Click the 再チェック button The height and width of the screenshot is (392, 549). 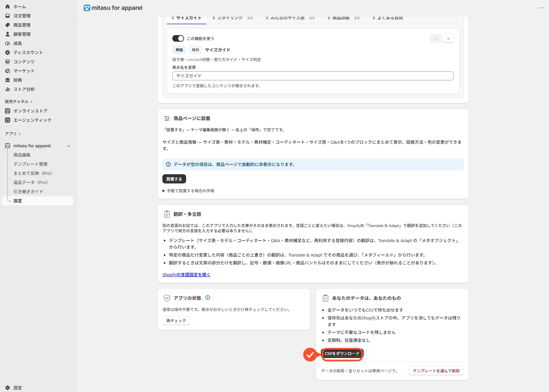tap(176, 320)
